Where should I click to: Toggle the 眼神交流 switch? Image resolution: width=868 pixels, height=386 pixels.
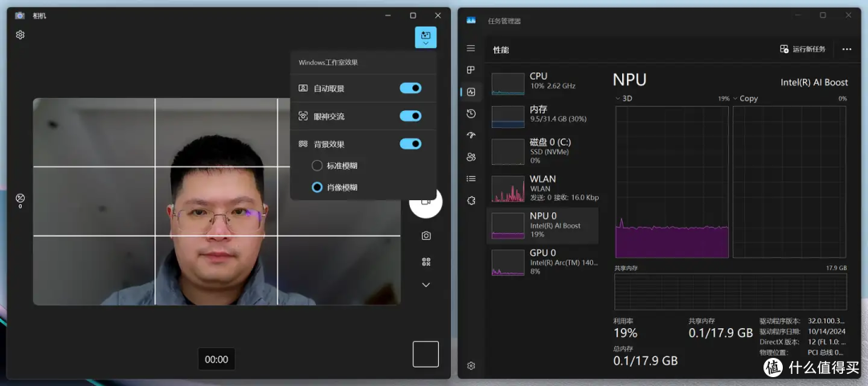(410, 116)
